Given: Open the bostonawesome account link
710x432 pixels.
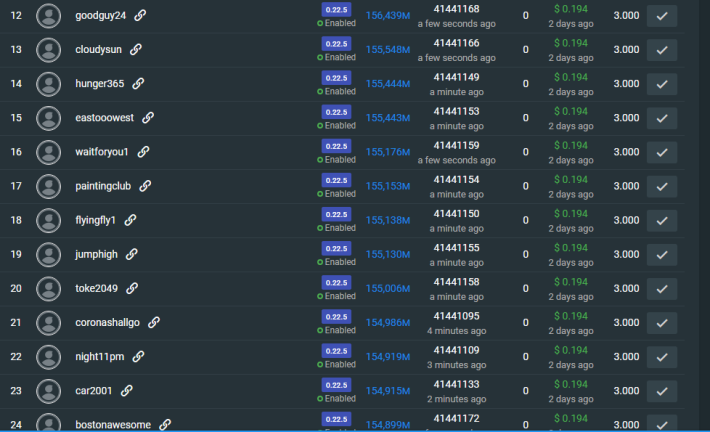Looking at the screenshot, I should (x=113, y=425).
